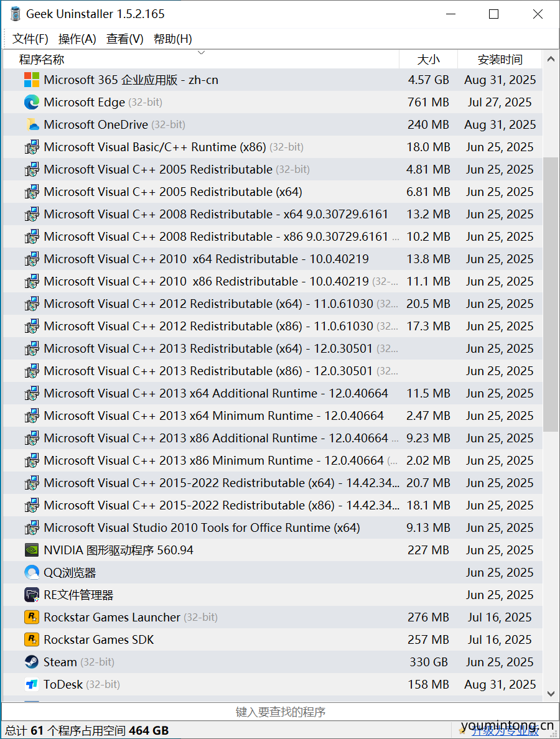Click the 升级为专业版 upgrade link

[x=505, y=730]
